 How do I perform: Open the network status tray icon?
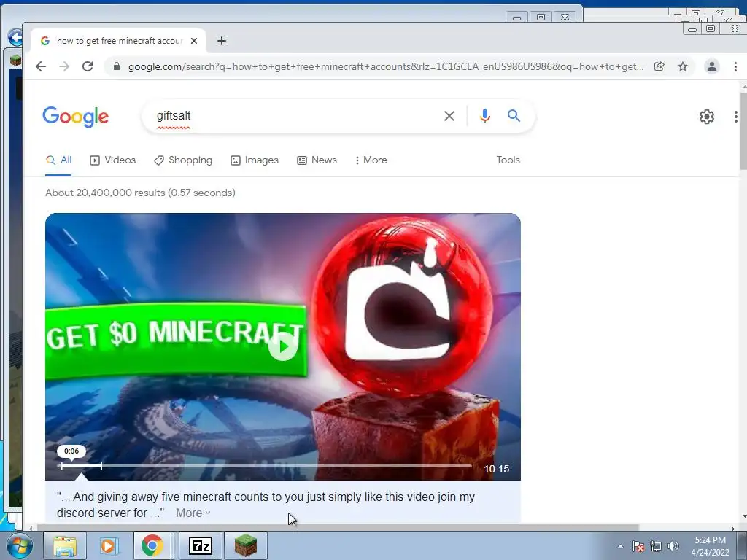(x=656, y=546)
